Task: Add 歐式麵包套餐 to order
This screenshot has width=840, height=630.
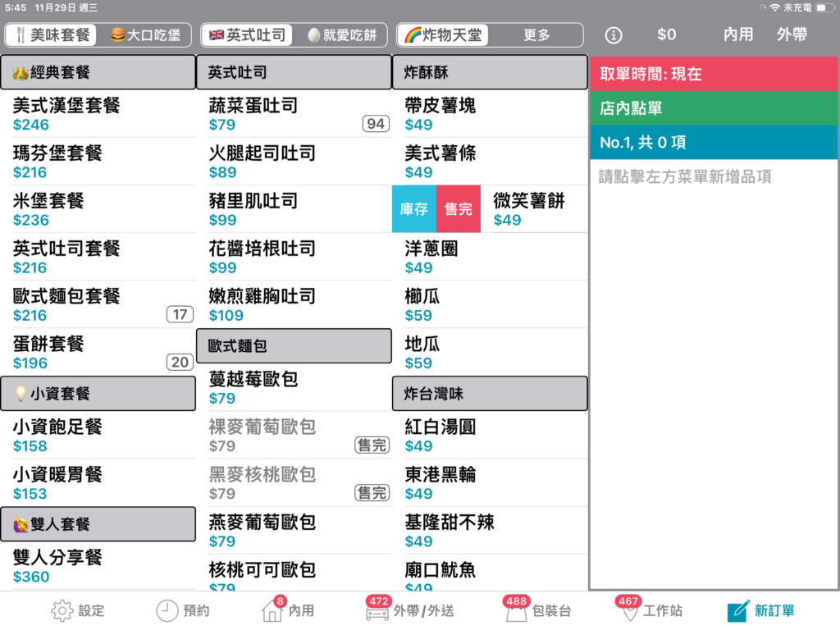Action: [x=98, y=305]
